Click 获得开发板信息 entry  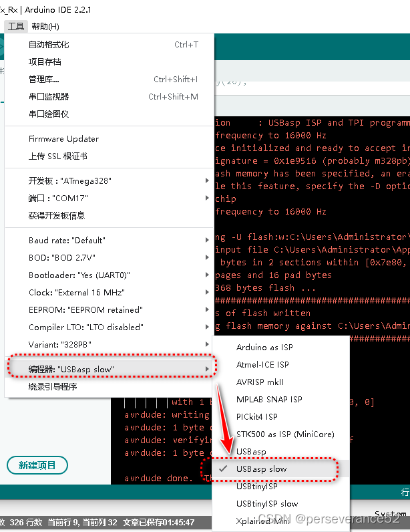[x=110, y=215]
